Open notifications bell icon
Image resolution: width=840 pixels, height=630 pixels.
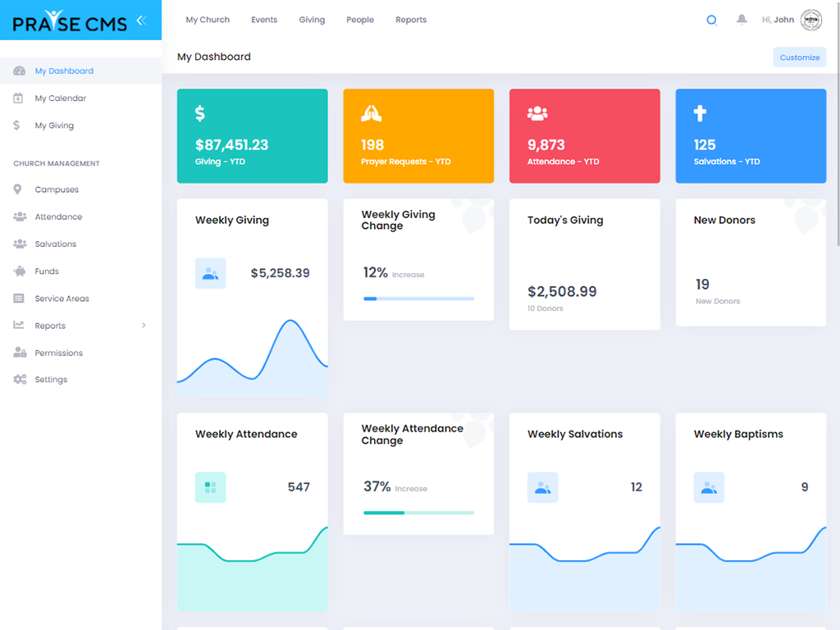(742, 20)
